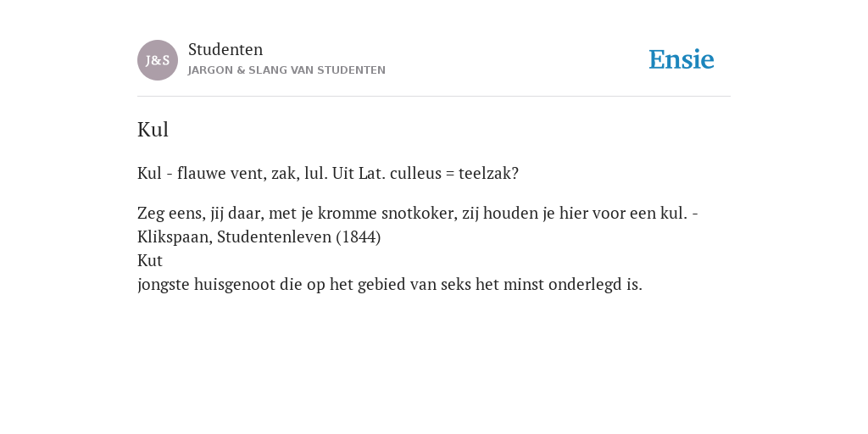
Task: Click the horizontal divider under header
Action: (434, 97)
